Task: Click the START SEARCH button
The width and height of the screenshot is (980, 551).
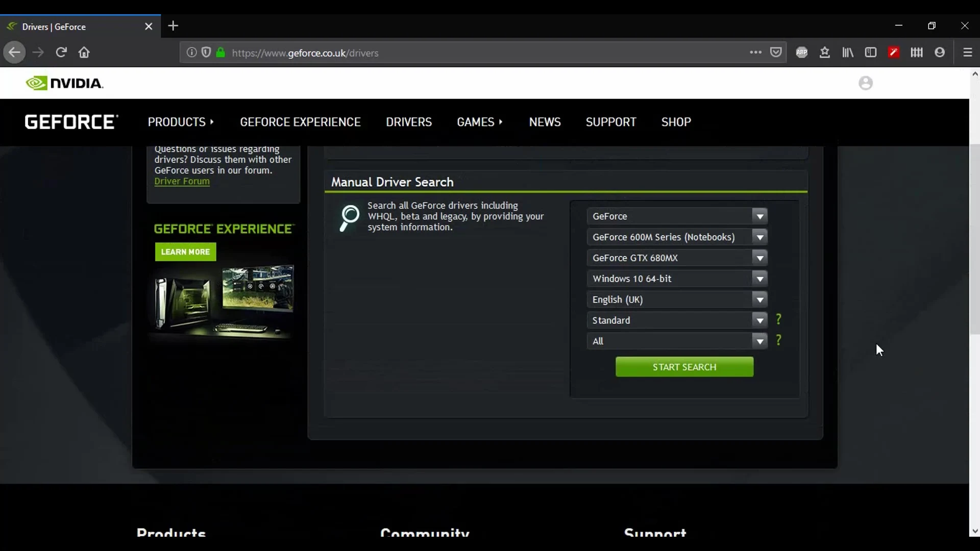Action: [x=684, y=367]
